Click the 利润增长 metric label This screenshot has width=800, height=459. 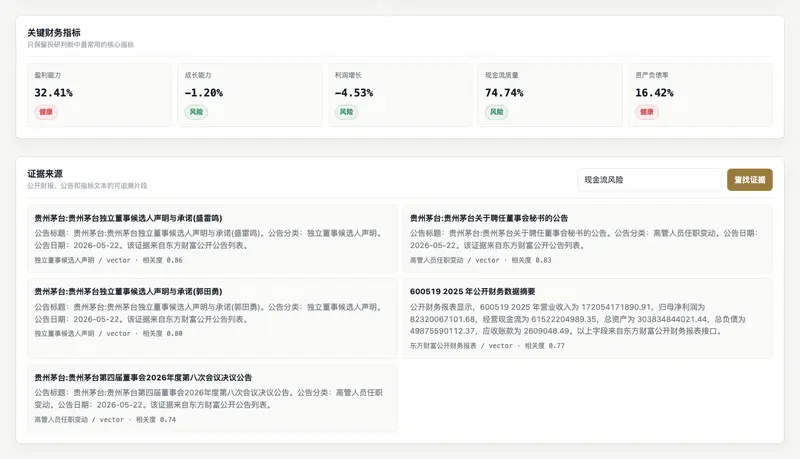[348, 75]
